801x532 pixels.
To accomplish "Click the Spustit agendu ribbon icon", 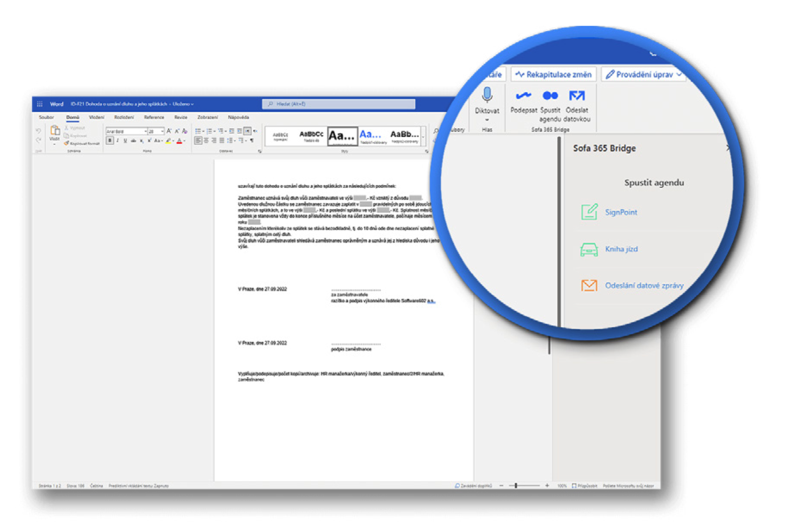I will coord(550,96).
